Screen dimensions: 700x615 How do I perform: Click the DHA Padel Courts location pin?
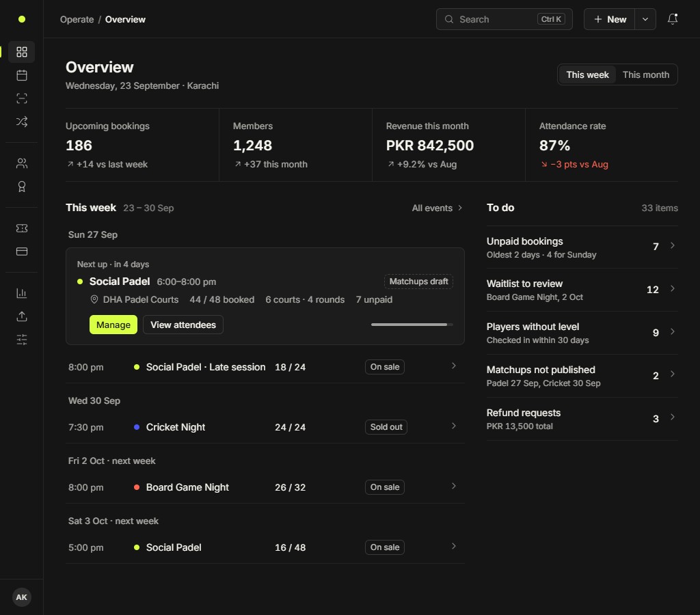(x=94, y=299)
